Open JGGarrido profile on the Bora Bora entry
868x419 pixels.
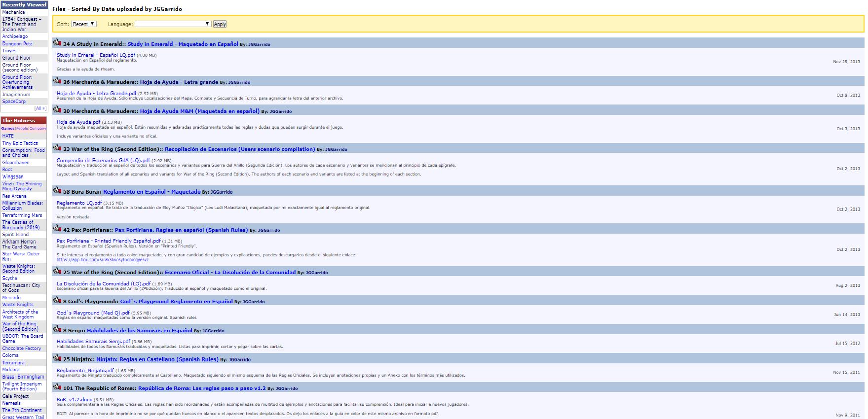[222, 192]
